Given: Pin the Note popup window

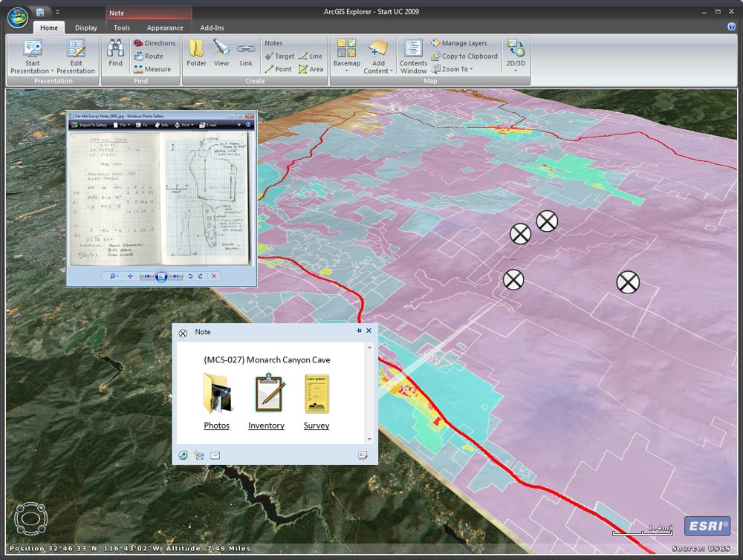Looking at the screenshot, I should pos(359,331).
